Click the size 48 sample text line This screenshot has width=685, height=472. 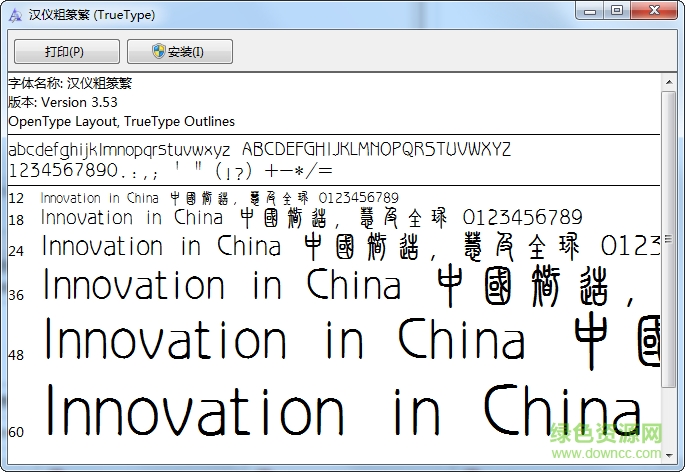pyautogui.click(x=352, y=341)
